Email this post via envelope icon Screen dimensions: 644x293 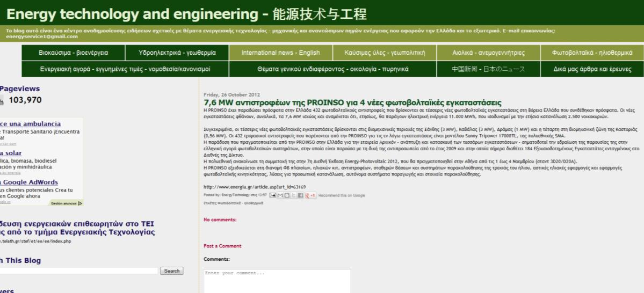click(x=273, y=195)
